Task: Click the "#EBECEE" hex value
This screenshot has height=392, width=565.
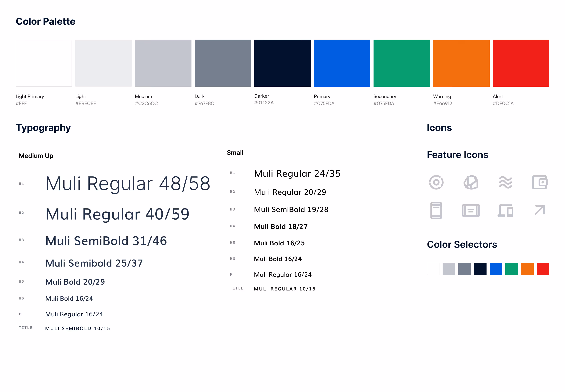Action: tap(86, 103)
